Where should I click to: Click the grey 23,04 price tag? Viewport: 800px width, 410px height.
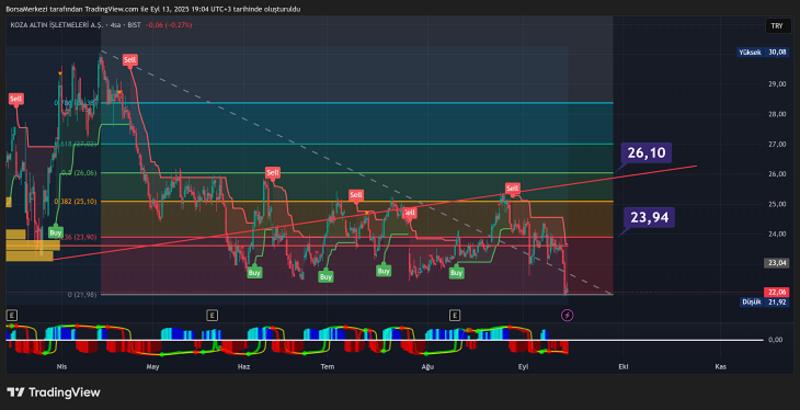[777, 263]
